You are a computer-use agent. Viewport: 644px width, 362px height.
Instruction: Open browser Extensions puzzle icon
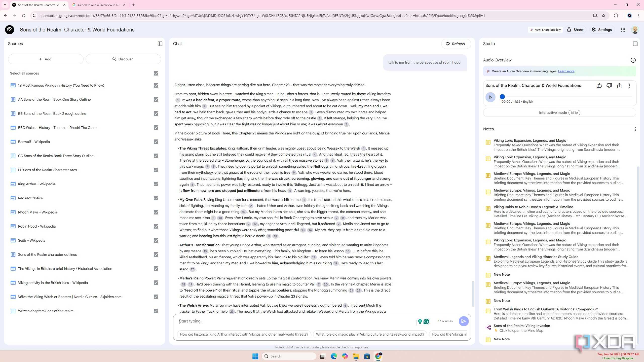click(x=616, y=16)
